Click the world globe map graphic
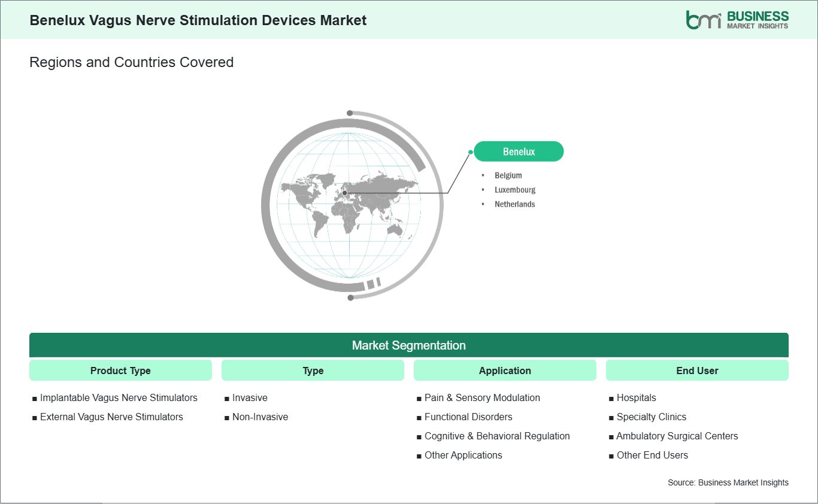The image size is (818, 504). pos(352,204)
